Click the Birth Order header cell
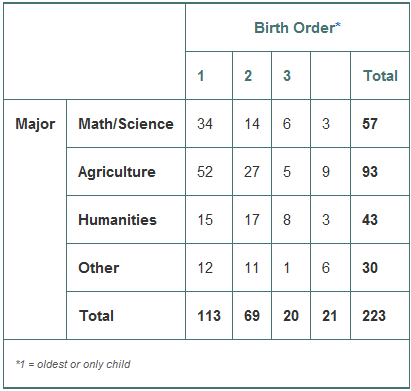 coord(297,28)
